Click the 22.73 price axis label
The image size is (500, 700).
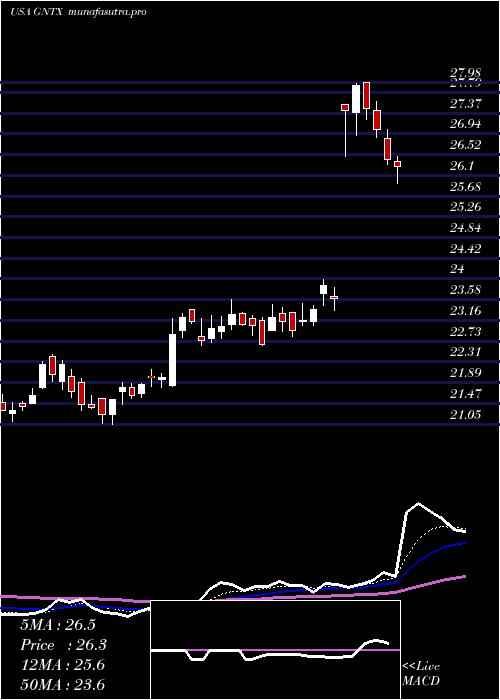465,332
